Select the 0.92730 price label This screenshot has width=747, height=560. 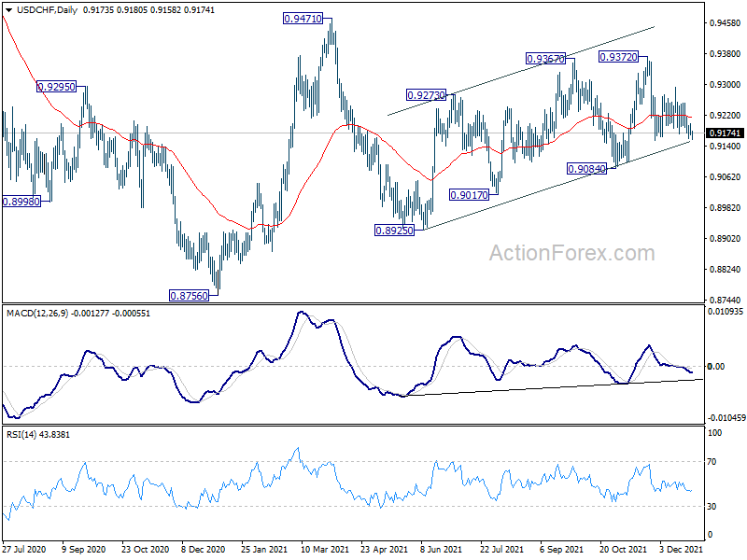[426, 95]
